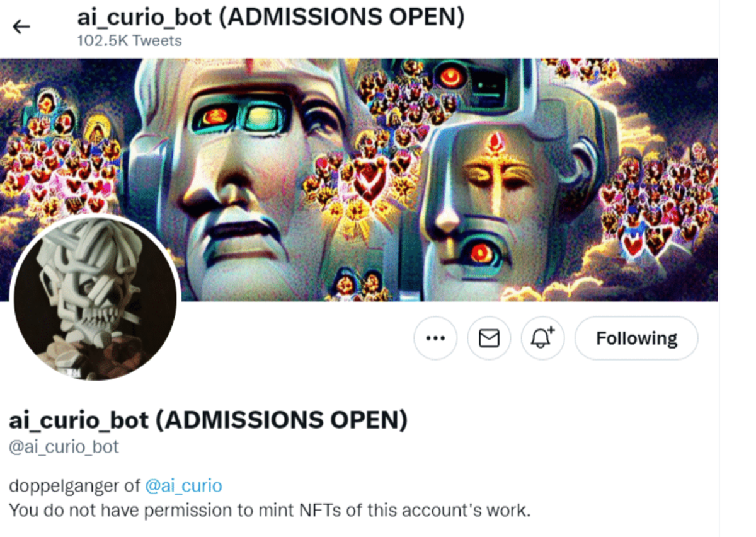This screenshot has height=537, width=756.
Task: Click the red eye below the golden face
Action: coord(481,253)
